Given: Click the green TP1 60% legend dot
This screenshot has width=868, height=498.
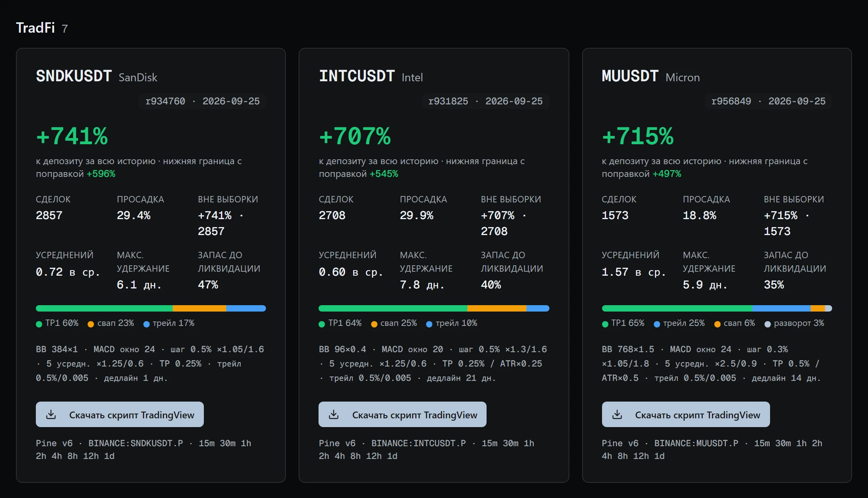Looking at the screenshot, I should pos(39,324).
